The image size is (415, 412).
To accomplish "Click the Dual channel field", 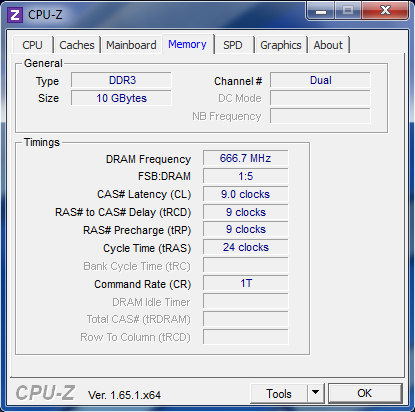I will point(320,80).
